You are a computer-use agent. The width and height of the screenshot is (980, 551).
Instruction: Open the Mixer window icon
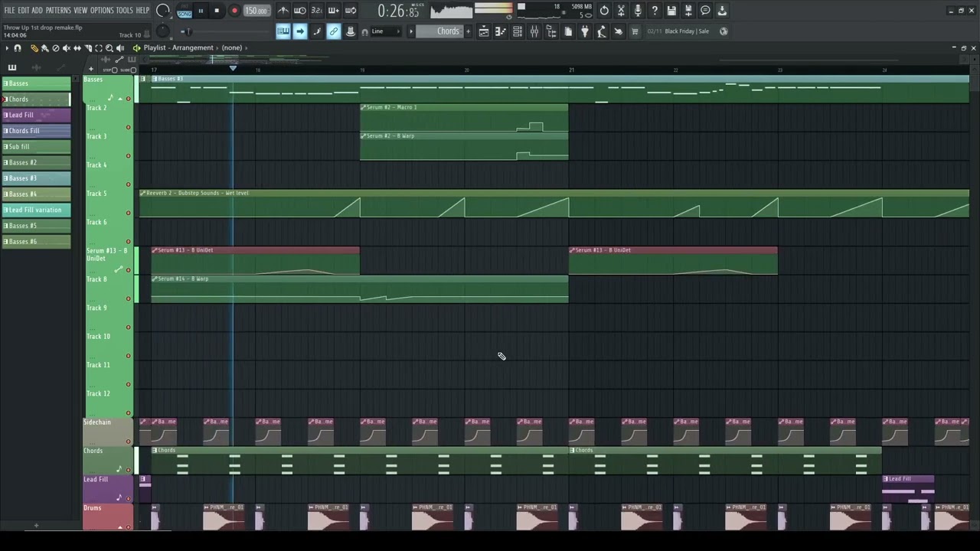click(534, 31)
